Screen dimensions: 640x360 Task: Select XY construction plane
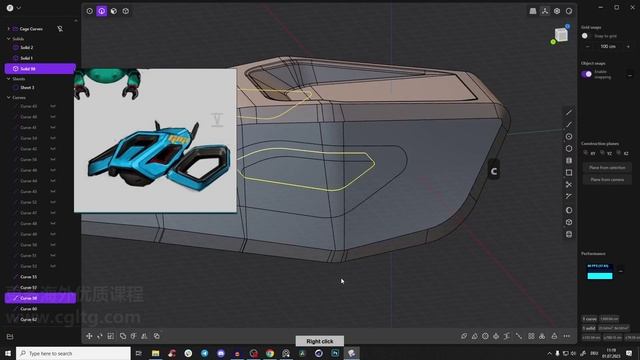pos(590,153)
